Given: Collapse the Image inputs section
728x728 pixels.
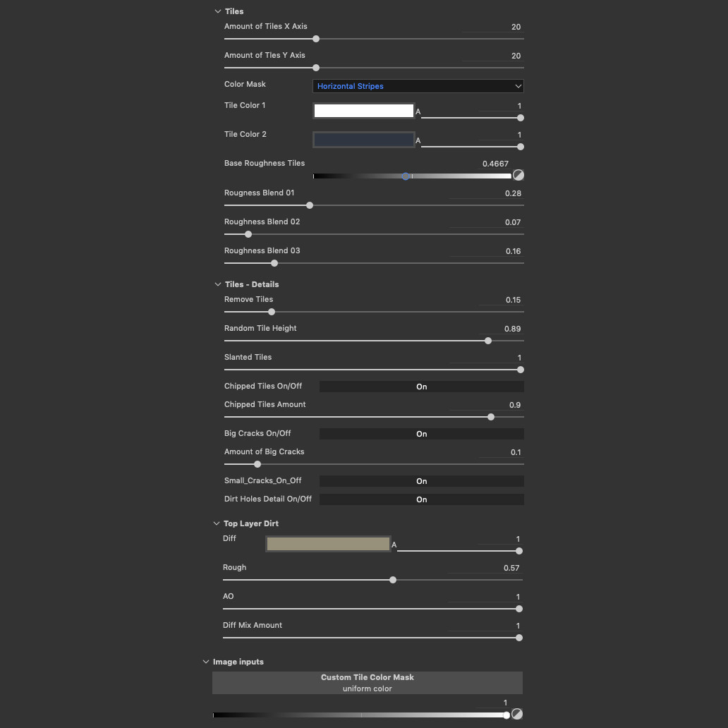Looking at the screenshot, I should click(x=206, y=662).
